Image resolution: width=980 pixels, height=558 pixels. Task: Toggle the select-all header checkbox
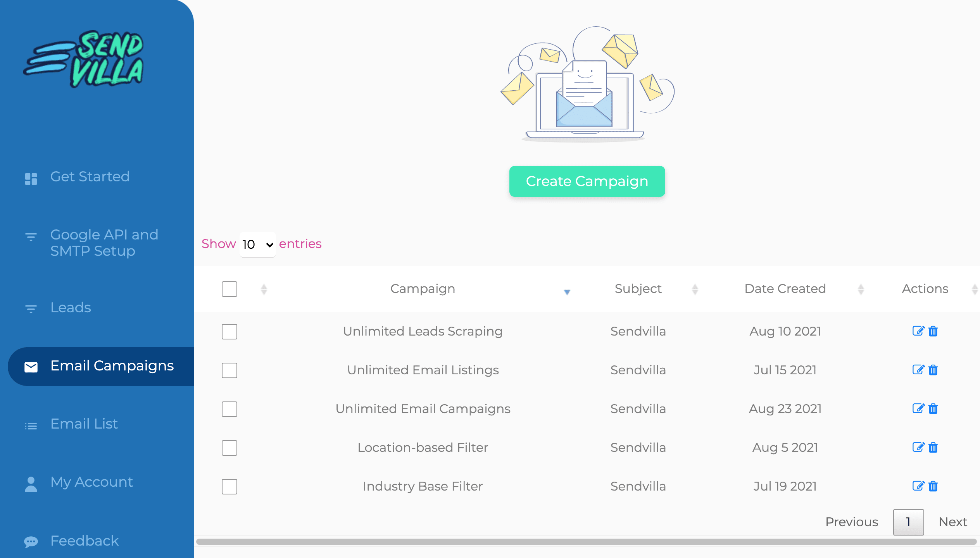229,289
